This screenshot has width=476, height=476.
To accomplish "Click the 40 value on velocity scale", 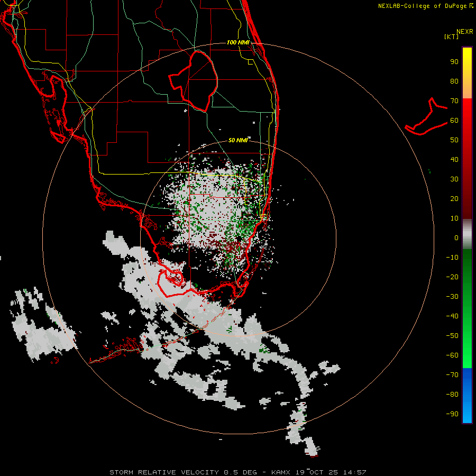I will point(454,160).
